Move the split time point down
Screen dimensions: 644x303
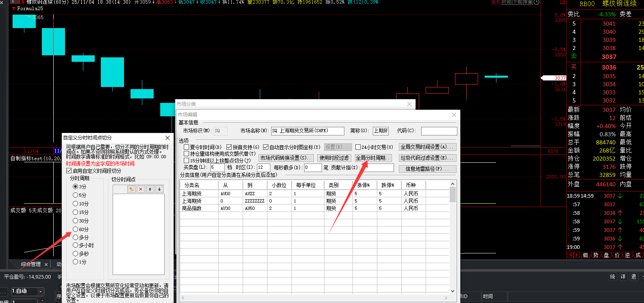coord(159,189)
